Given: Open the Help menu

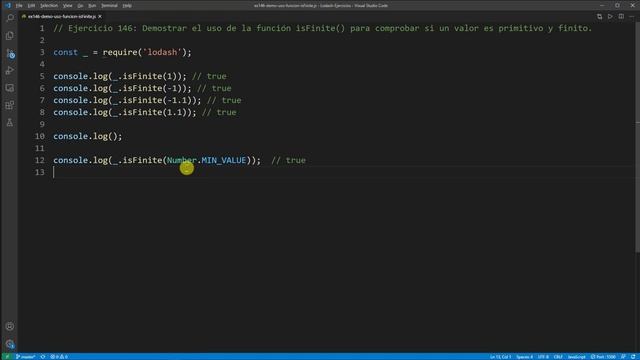Looking at the screenshot, I should [127, 5].
